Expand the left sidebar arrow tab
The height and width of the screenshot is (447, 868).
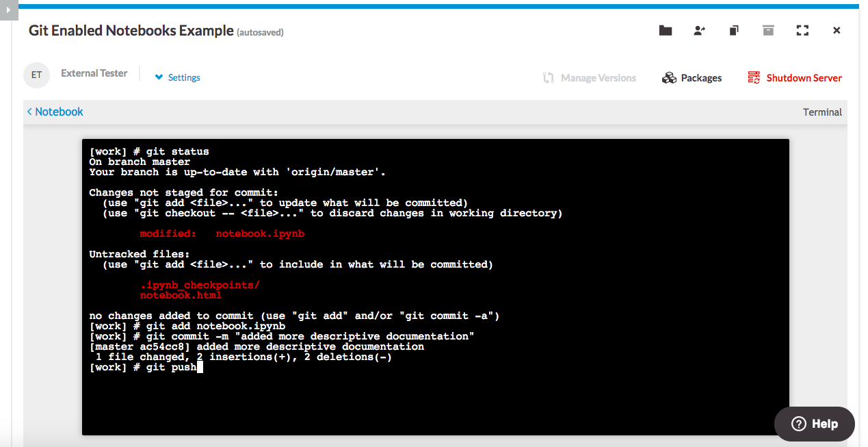coord(8,11)
